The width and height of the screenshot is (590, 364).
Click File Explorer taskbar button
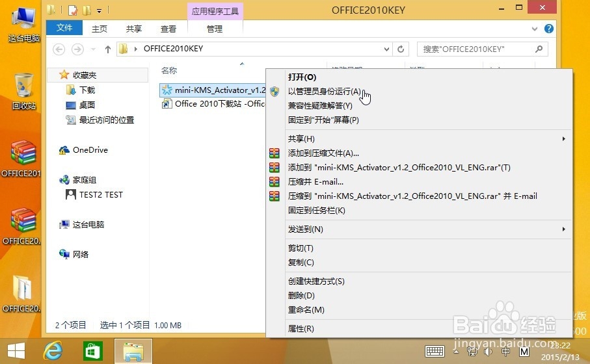pyautogui.click(x=133, y=351)
